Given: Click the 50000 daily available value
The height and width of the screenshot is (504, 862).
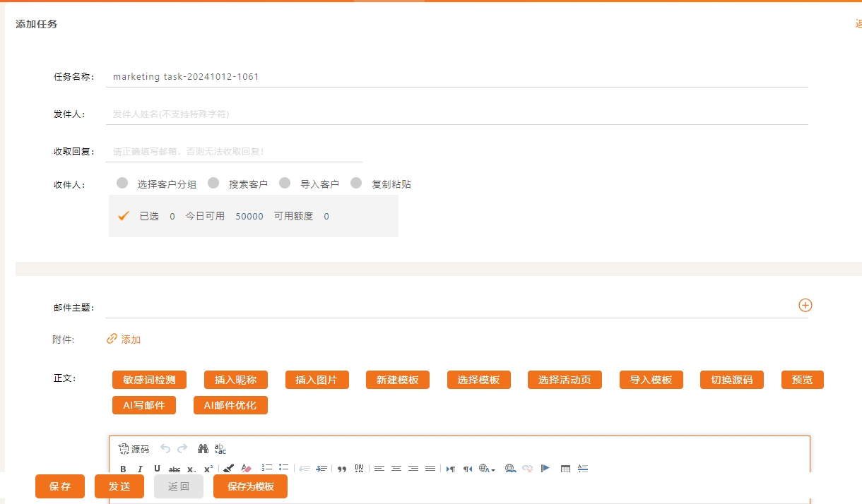Looking at the screenshot, I should pos(249,217).
